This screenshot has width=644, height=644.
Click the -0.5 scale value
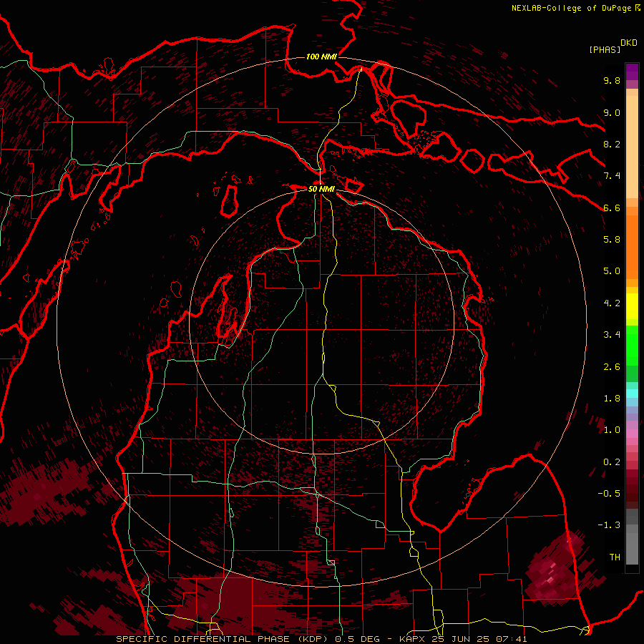(609, 494)
